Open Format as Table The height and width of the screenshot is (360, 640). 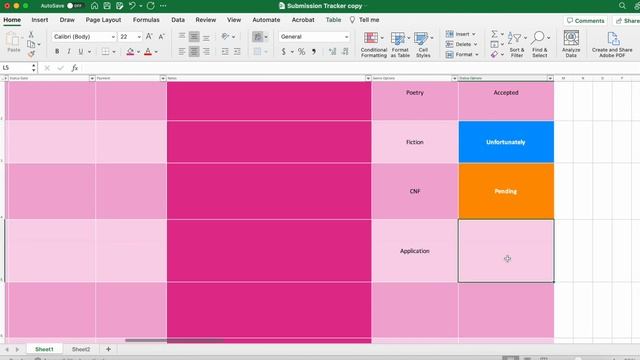[x=400, y=44]
